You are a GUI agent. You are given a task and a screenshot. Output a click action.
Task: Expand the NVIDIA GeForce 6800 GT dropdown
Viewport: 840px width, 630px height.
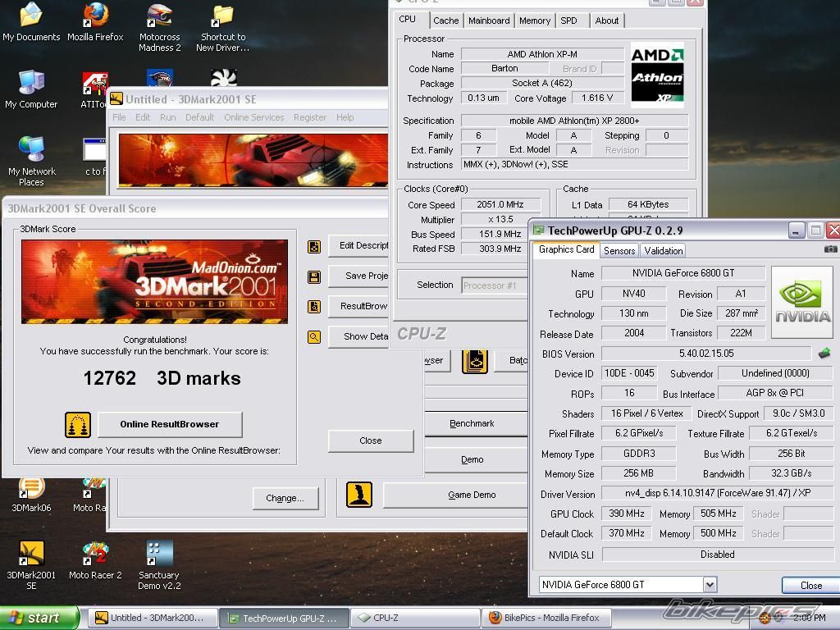(710, 585)
